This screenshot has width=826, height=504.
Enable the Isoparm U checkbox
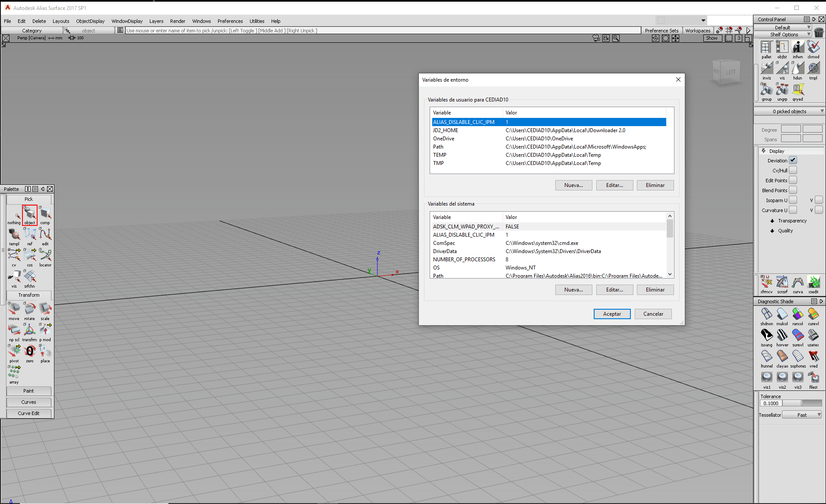[793, 200]
